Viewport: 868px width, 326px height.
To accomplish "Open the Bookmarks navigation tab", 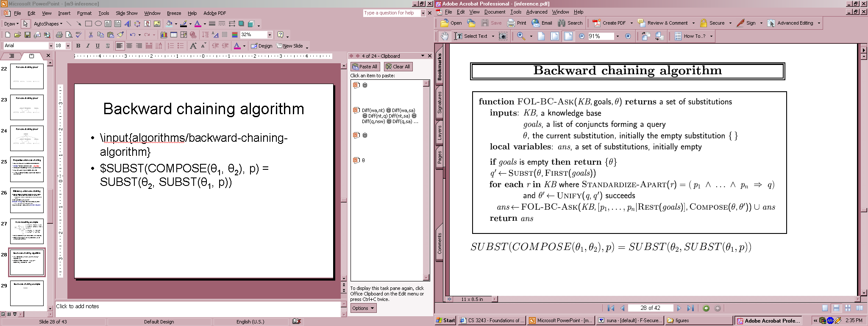I will 440,67.
